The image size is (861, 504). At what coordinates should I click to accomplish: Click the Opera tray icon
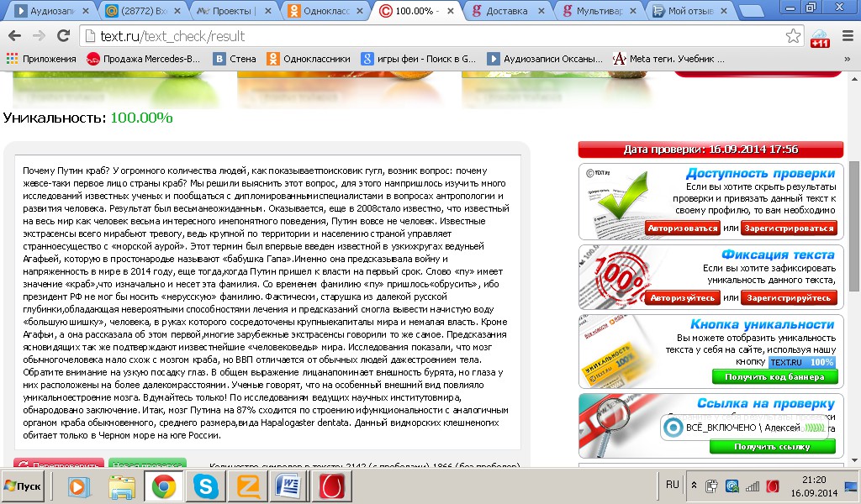coord(772,486)
